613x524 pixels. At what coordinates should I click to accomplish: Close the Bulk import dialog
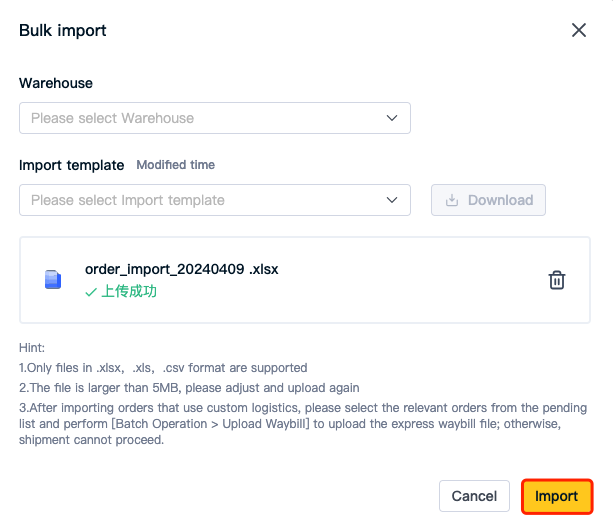tap(579, 30)
